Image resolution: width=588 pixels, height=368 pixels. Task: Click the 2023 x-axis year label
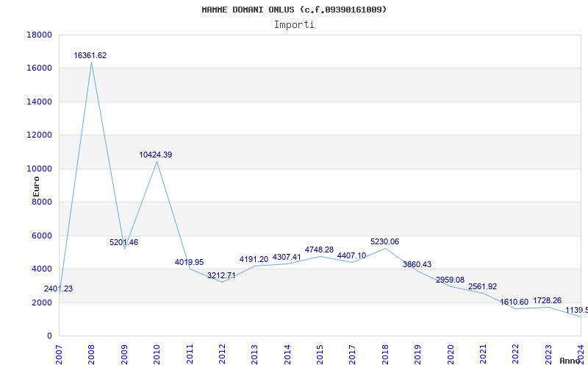coord(548,354)
